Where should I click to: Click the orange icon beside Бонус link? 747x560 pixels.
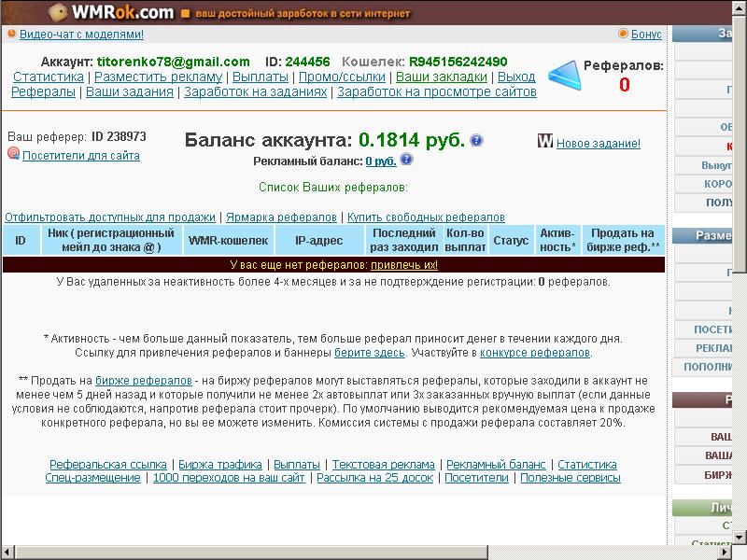pyautogui.click(x=623, y=34)
